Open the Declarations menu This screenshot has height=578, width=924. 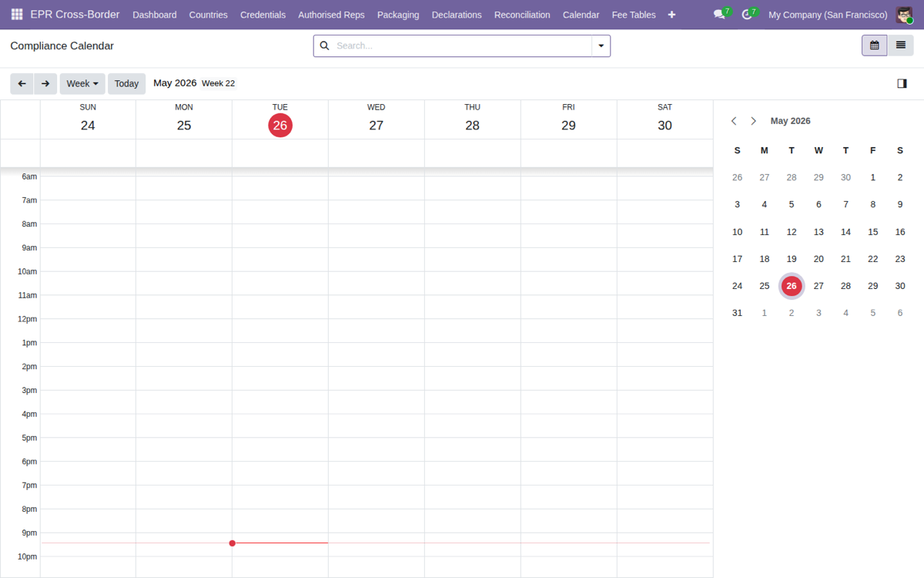click(x=457, y=15)
